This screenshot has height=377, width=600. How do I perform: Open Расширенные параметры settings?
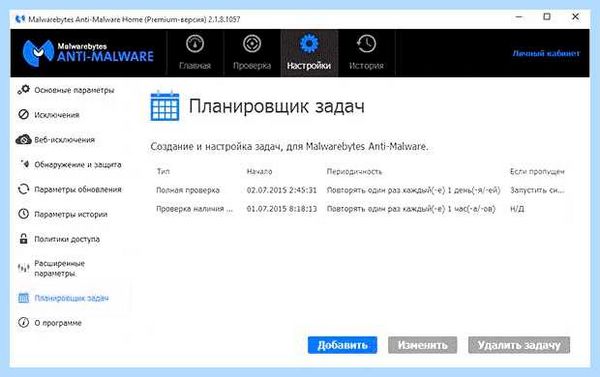click(x=59, y=269)
